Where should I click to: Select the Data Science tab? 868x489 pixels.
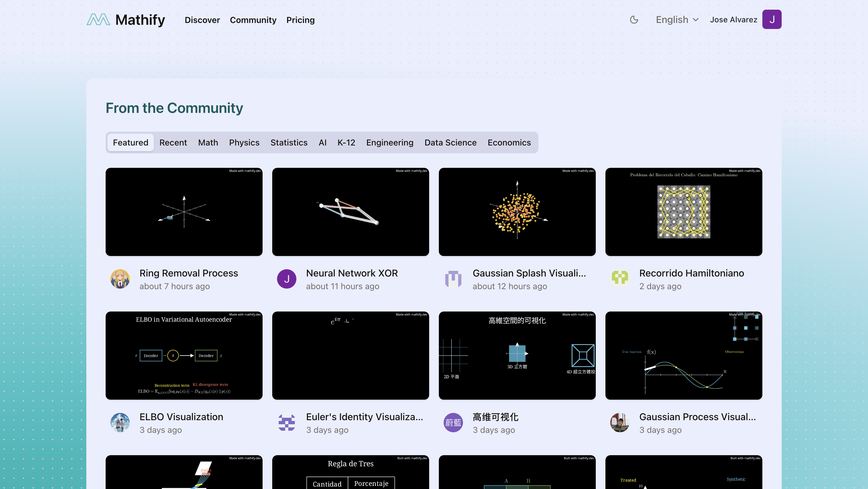tap(450, 142)
